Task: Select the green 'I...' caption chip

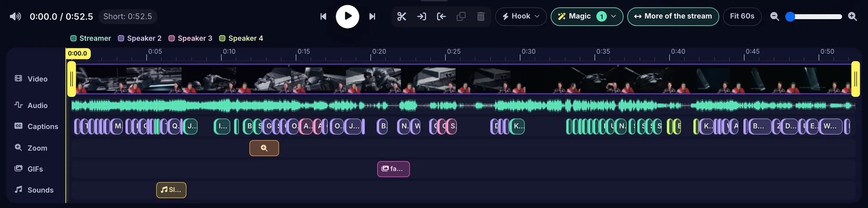Action: (x=222, y=126)
